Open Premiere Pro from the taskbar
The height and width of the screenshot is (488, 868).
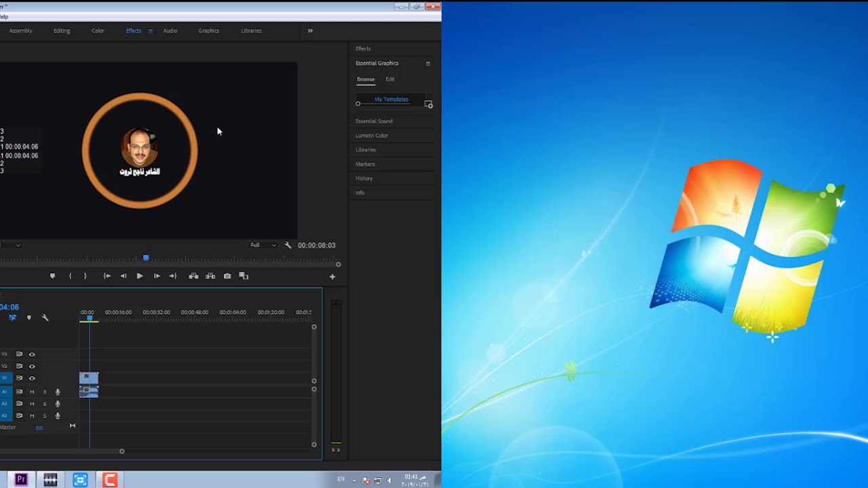click(21, 480)
